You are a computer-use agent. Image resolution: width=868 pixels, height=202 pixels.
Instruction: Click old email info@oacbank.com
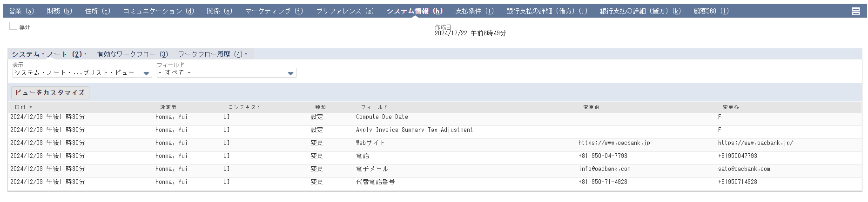click(605, 169)
